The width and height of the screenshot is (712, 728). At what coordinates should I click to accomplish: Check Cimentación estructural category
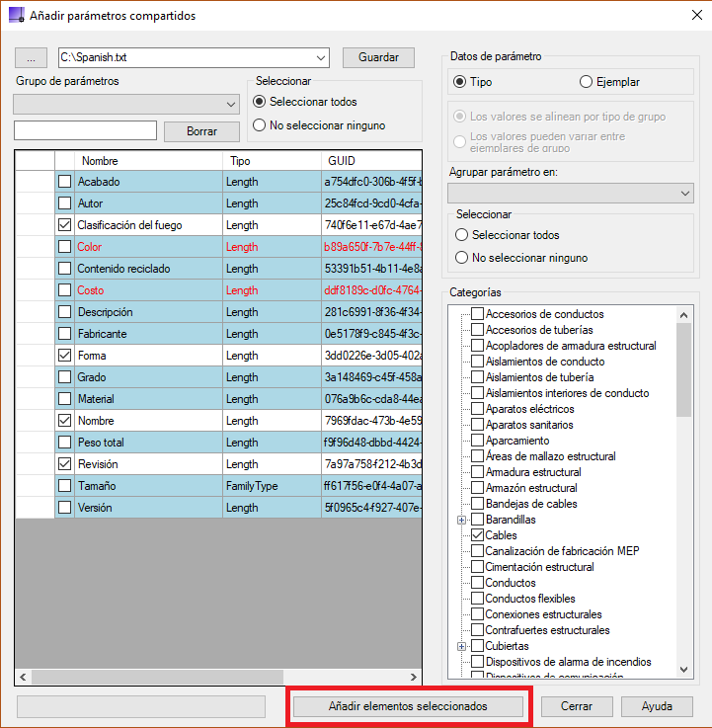pos(478,566)
